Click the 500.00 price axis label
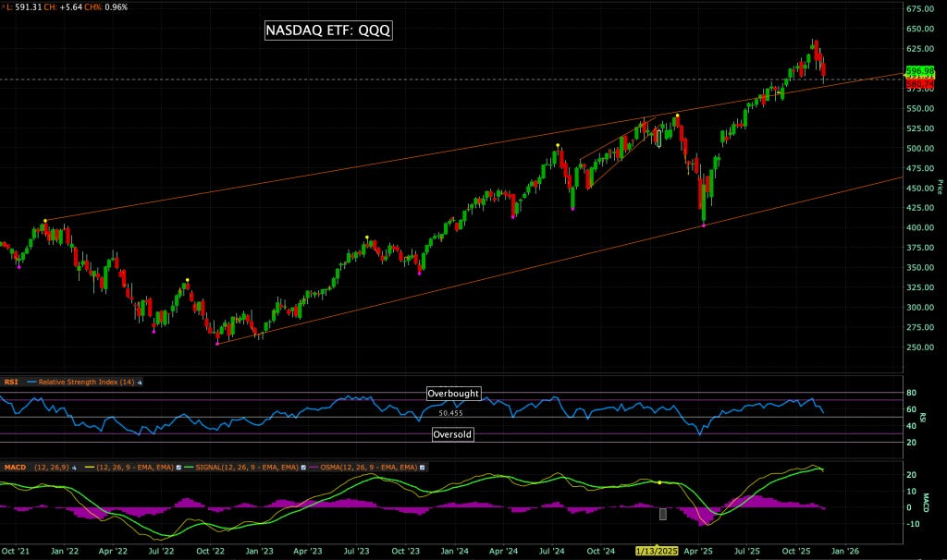This screenshot has width=947, height=560. click(920, 149)
